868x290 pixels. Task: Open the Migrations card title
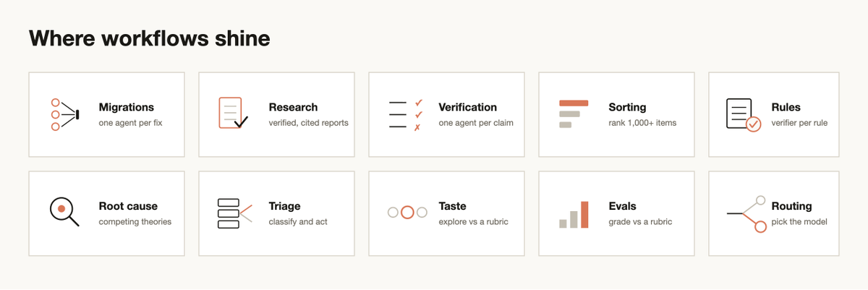(127, 107)
